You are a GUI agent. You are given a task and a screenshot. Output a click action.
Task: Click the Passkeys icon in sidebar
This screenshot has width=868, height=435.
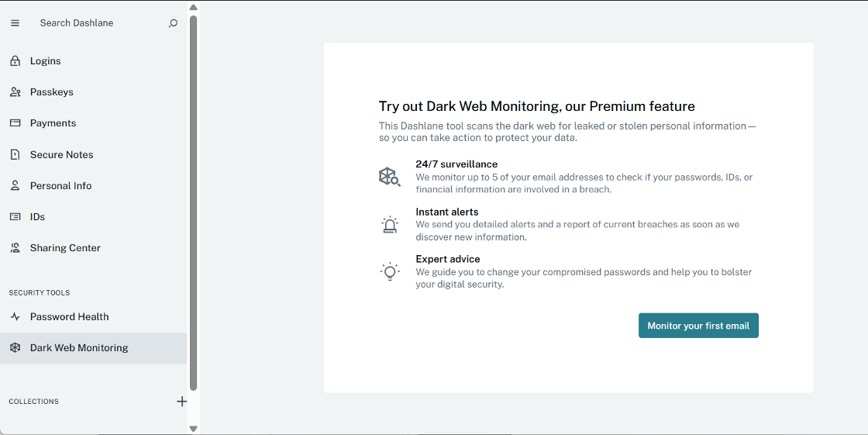15,92
